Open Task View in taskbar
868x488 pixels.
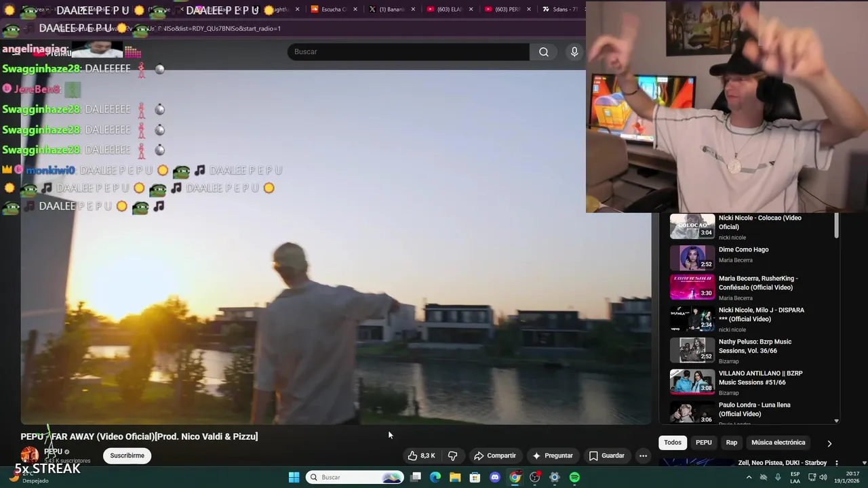pos(416,477)
